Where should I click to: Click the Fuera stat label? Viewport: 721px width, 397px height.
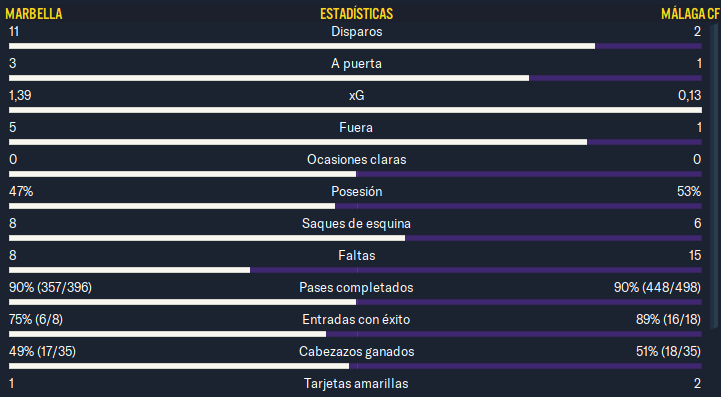356,127
